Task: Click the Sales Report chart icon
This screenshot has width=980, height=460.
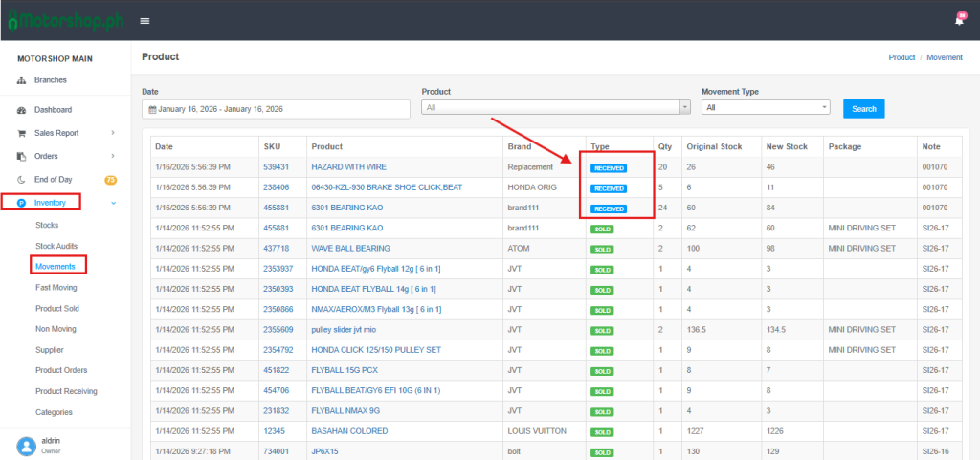Action: point(22,133)
